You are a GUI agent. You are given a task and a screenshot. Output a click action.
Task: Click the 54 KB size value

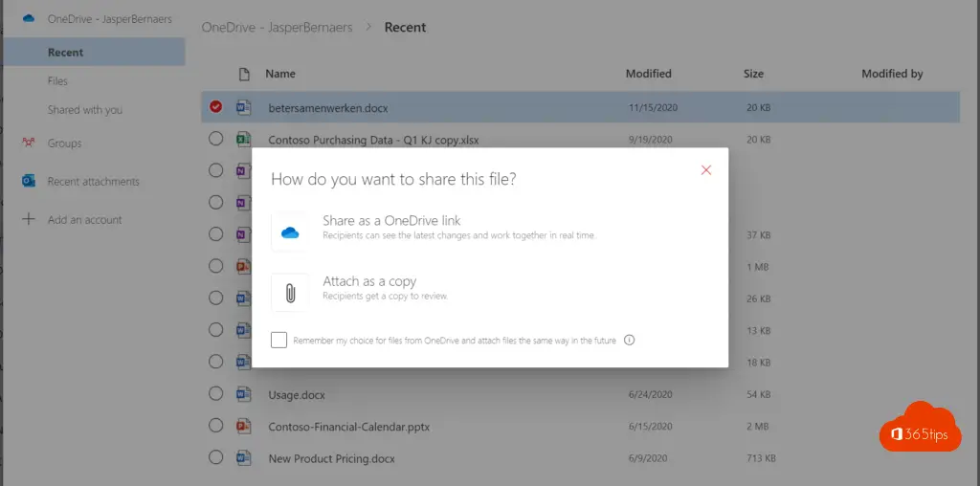(x=758, y=394)
